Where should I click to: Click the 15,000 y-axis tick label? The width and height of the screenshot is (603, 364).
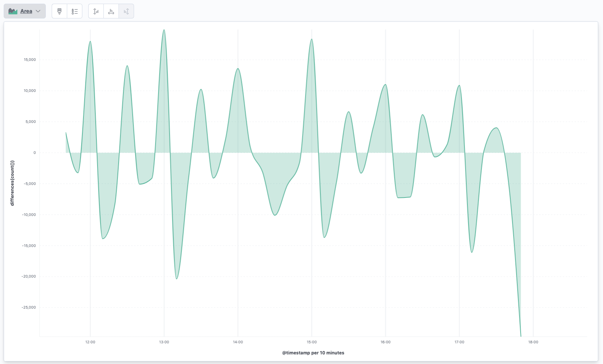tap(30, 60)
